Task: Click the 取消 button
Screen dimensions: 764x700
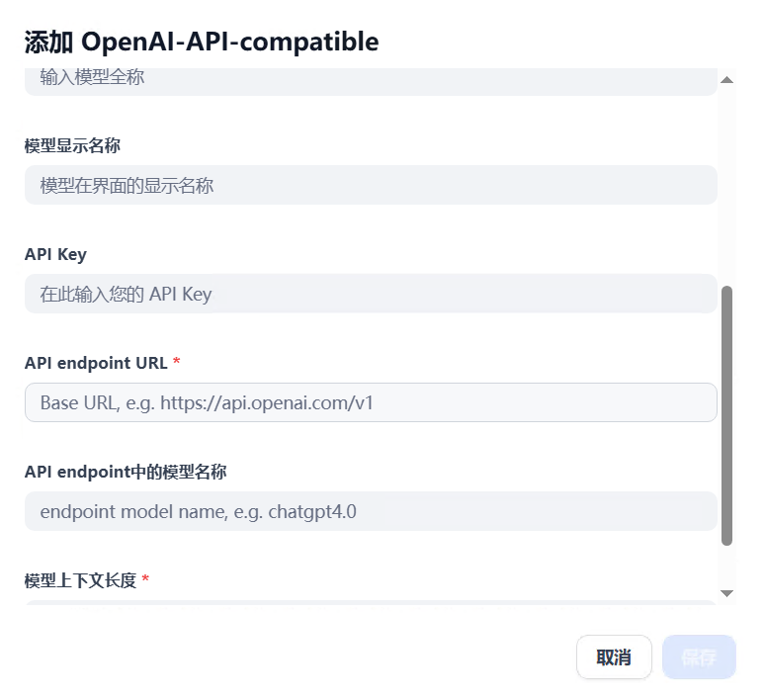Action: tap(614, 657)
